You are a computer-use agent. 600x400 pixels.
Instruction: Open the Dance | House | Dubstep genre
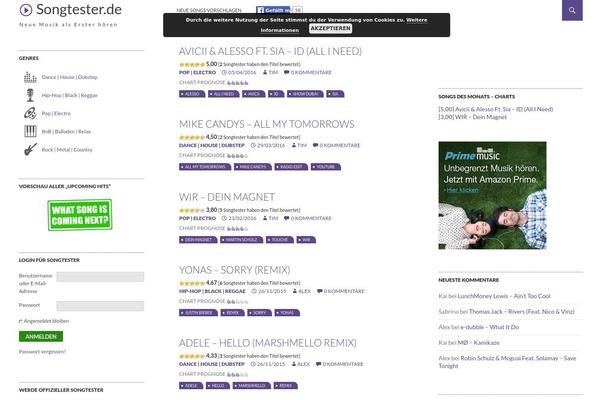tap(70, 77)
